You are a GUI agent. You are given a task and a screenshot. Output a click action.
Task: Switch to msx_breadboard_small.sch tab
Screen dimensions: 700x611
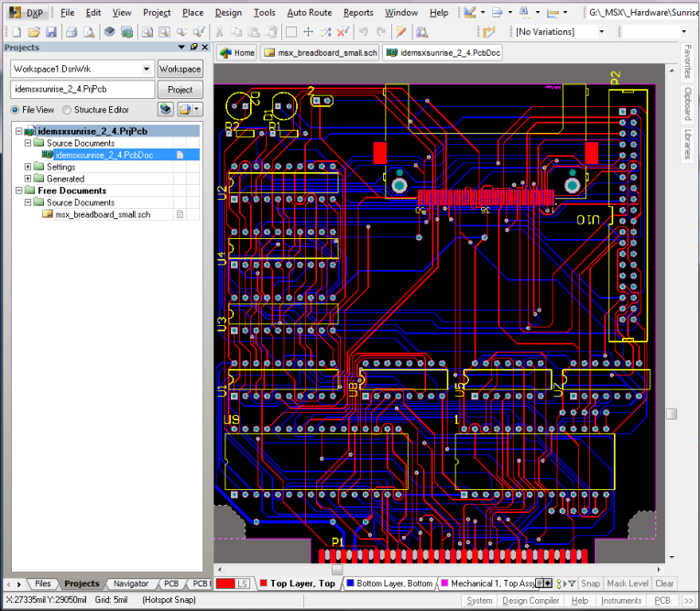(x=321, y=52)
